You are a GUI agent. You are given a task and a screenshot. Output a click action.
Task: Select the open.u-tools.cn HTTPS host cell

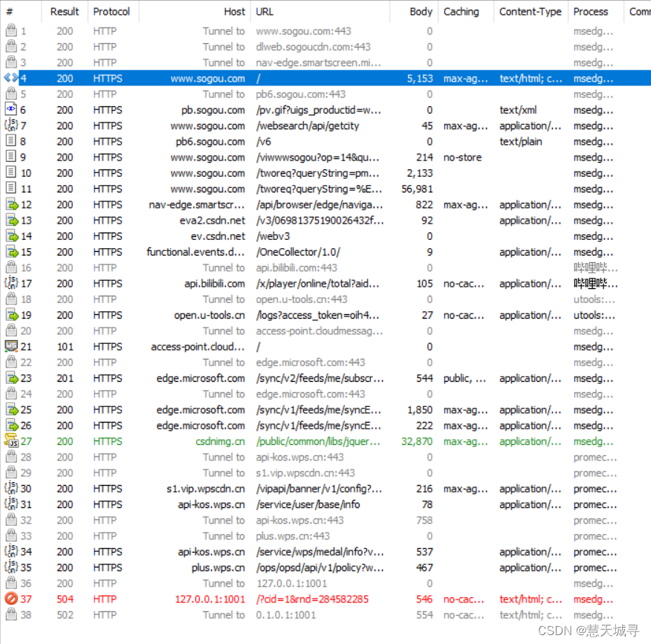[x=210, y=315]
